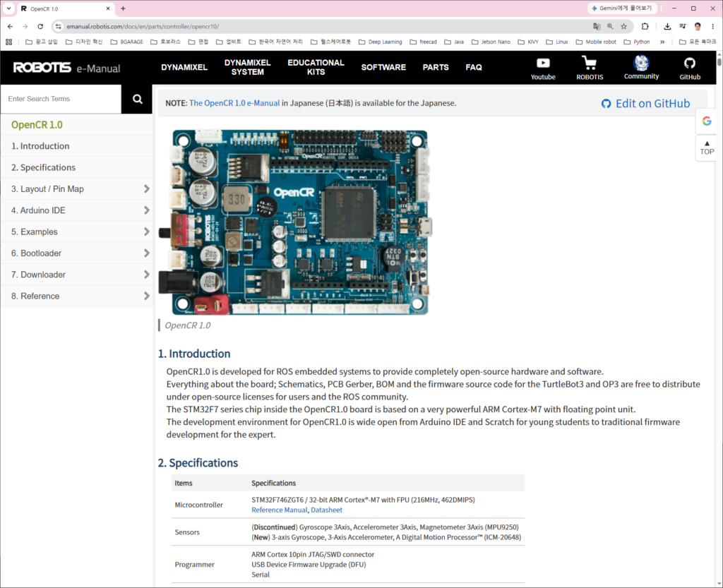
Task: Click 2. Specifications heading
Action: coord(198,462)
